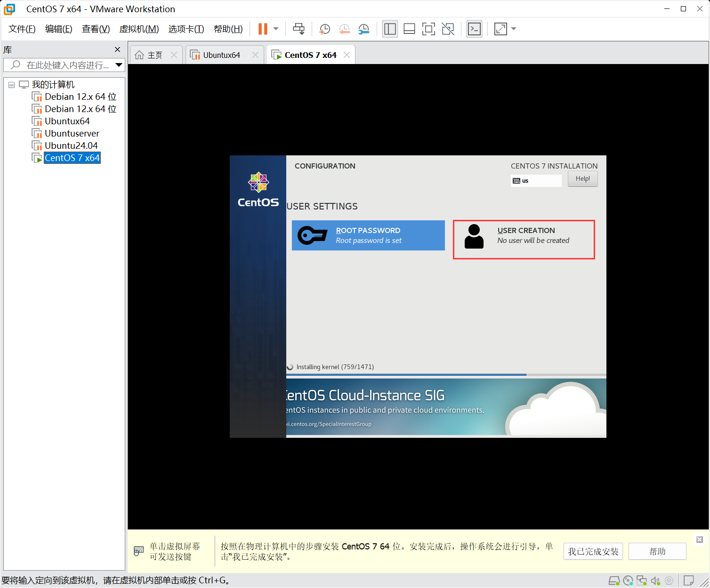This screenshot has width=710, height=588.
Task: Click the sound card status icon
Action: (655, 580)
